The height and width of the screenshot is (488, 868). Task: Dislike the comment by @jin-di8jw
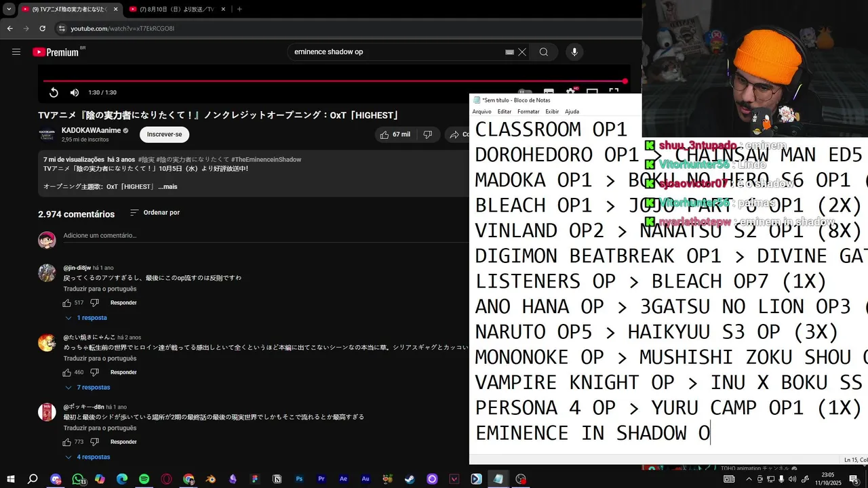pyautogui.click(x=95, y=302)
